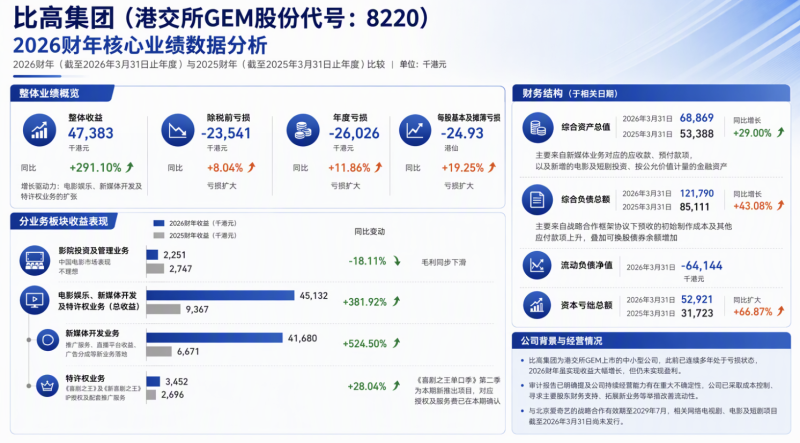Click the green up arrow next to +381.92%

click(396, 301)
